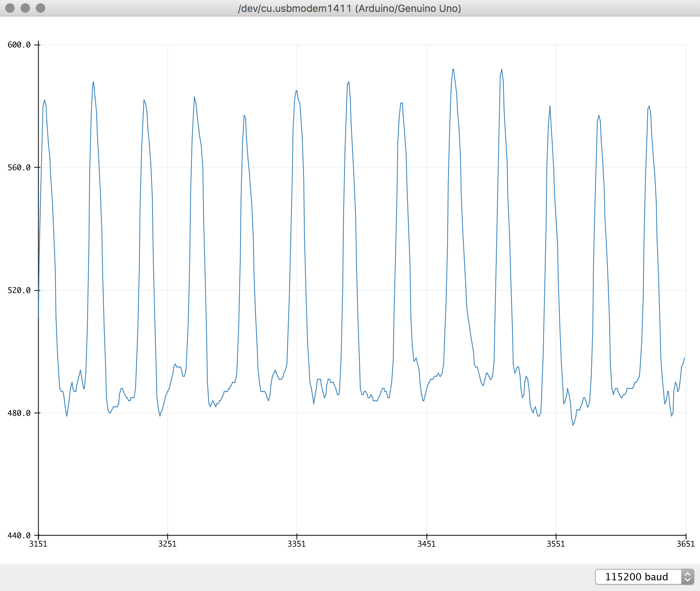The height and width of the screenshot is (591, 700).
Task: Click the 560.0 y-axis label
Action: 19,168
